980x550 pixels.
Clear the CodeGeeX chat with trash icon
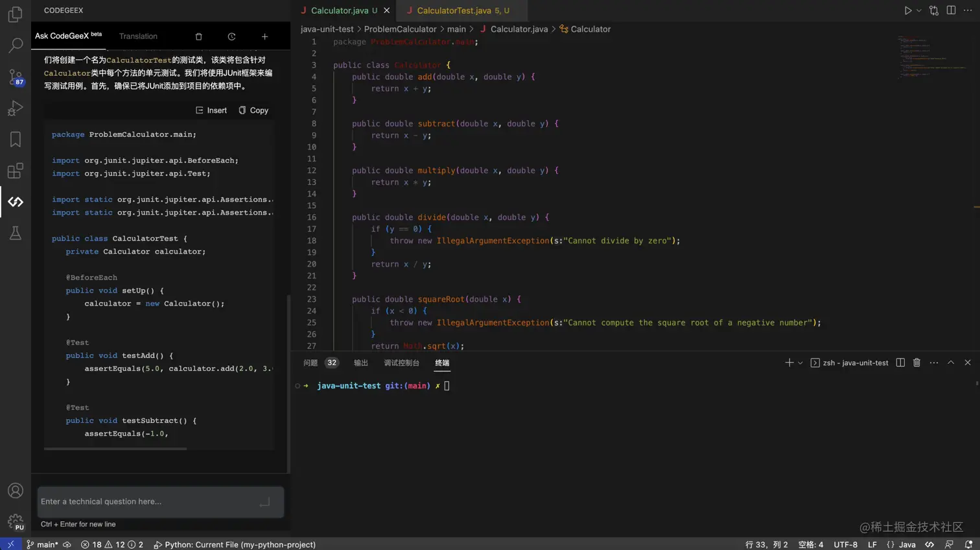tap(199, 36)
